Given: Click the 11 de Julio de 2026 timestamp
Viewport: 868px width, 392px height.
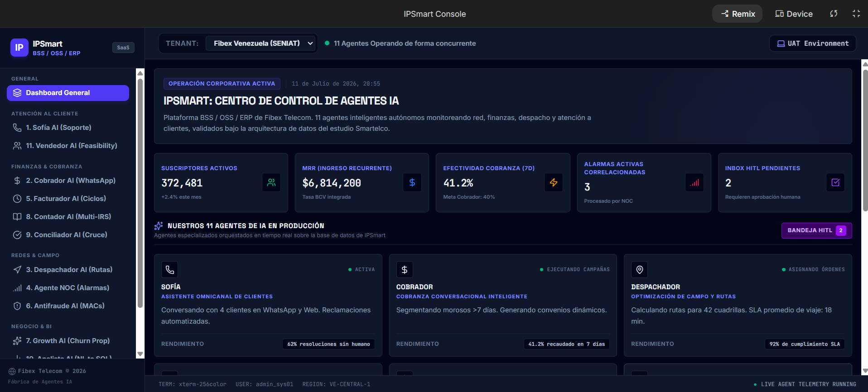Looking at the screenshot, I should click(336, 84).
